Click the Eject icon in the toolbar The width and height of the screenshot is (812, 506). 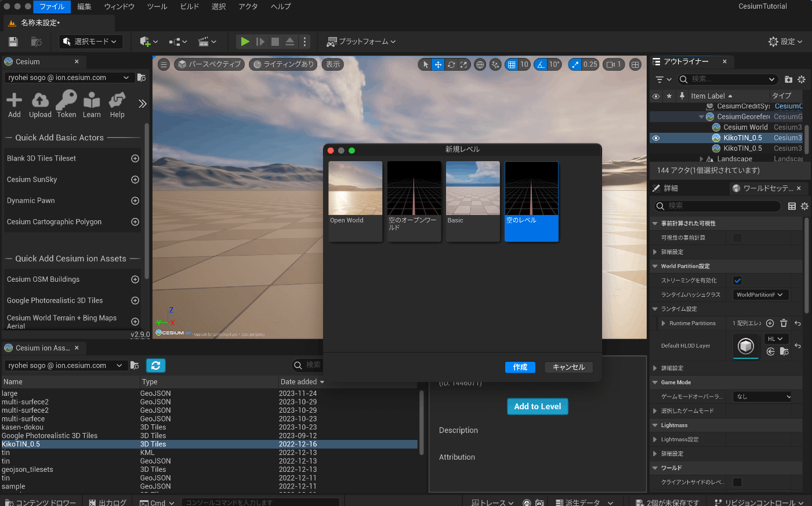coord(290,42)
